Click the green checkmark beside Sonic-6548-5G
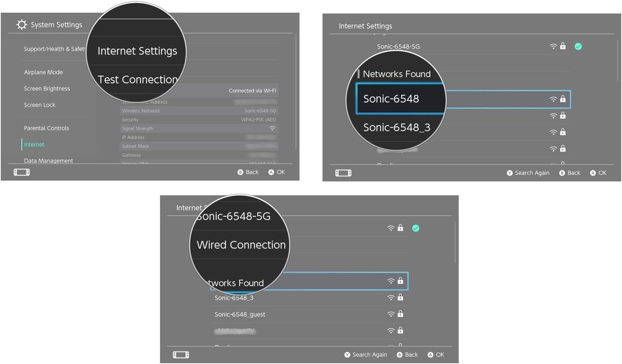 578,46
